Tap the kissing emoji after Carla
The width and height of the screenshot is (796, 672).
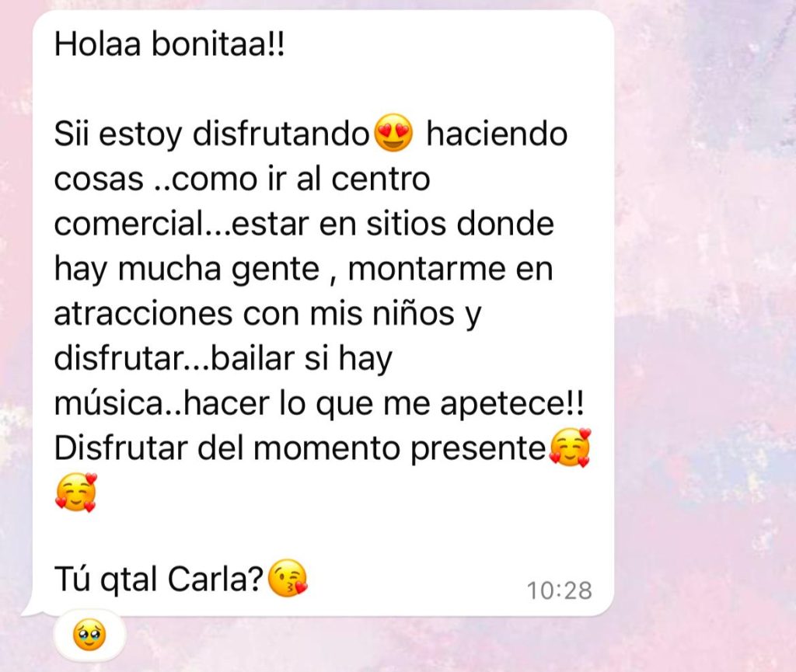[288, 578]
